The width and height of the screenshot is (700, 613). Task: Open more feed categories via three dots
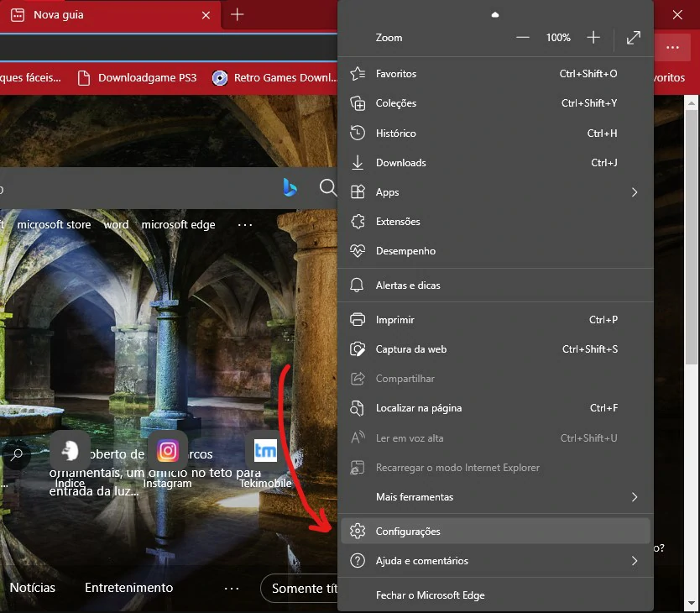(x=232, y=589)
